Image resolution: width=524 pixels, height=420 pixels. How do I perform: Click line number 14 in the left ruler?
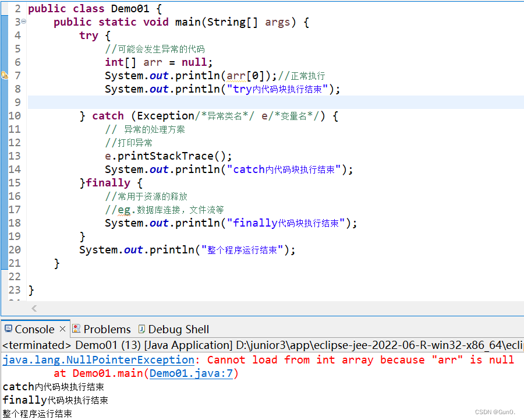pos(15,169)
